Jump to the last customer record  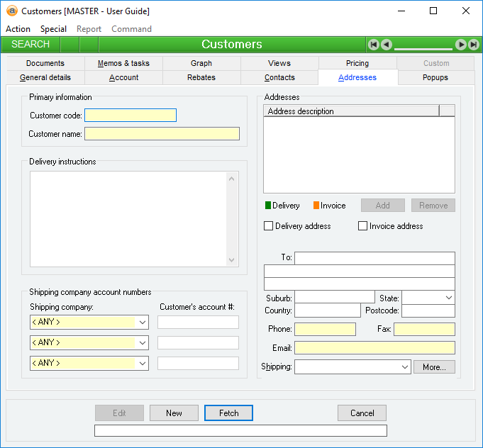tap(473, 45)
